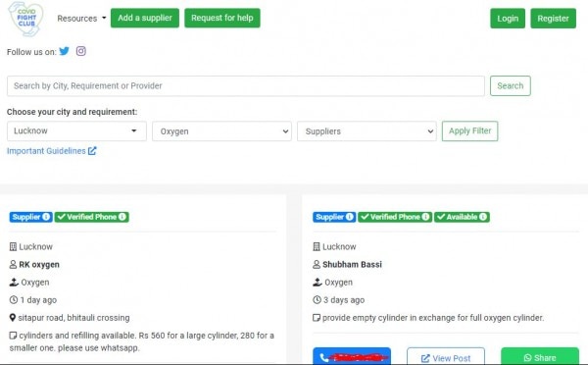Click the note icon beside provide empty cylinder text
The width and height of the screenshot is (588, 365).
pos(317,318)
